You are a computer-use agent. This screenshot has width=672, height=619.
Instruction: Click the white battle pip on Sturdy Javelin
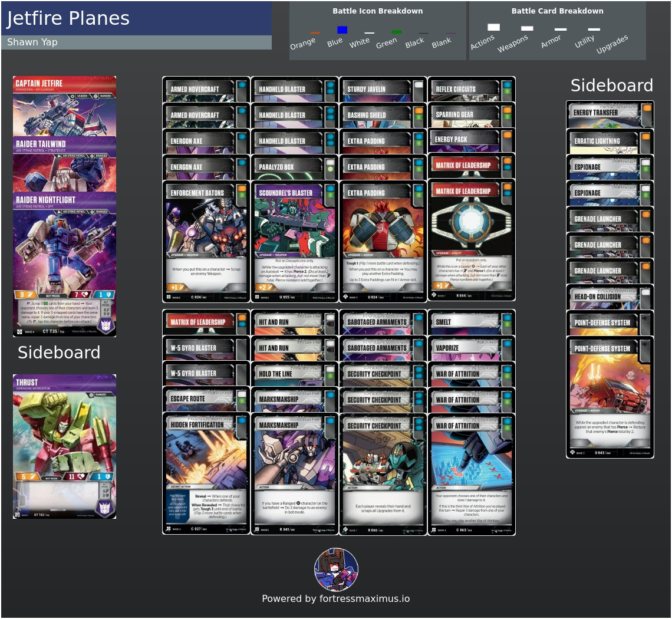pyautogui.click(x=419, y=85)
